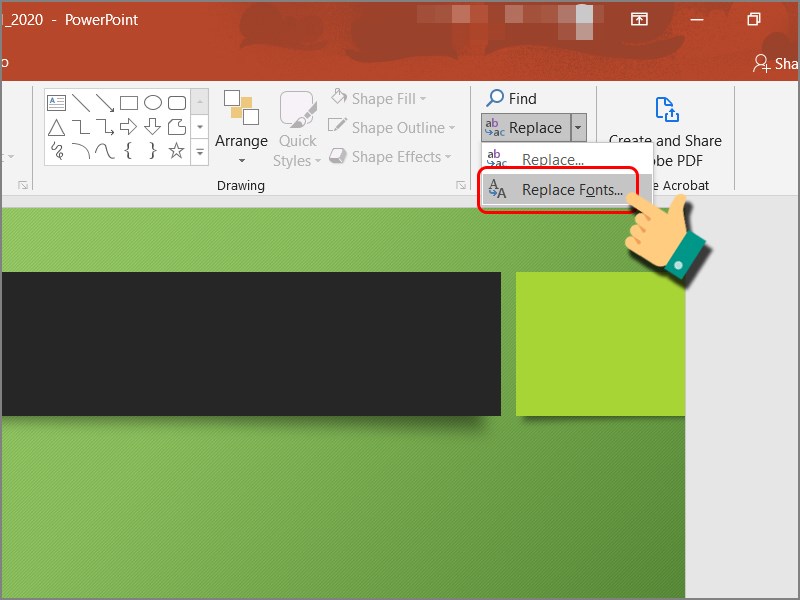Click the Replace split button

526,127
